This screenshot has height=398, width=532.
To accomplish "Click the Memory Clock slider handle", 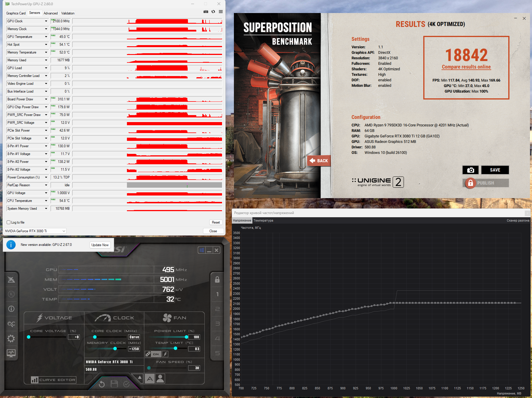I will point(115,349).
